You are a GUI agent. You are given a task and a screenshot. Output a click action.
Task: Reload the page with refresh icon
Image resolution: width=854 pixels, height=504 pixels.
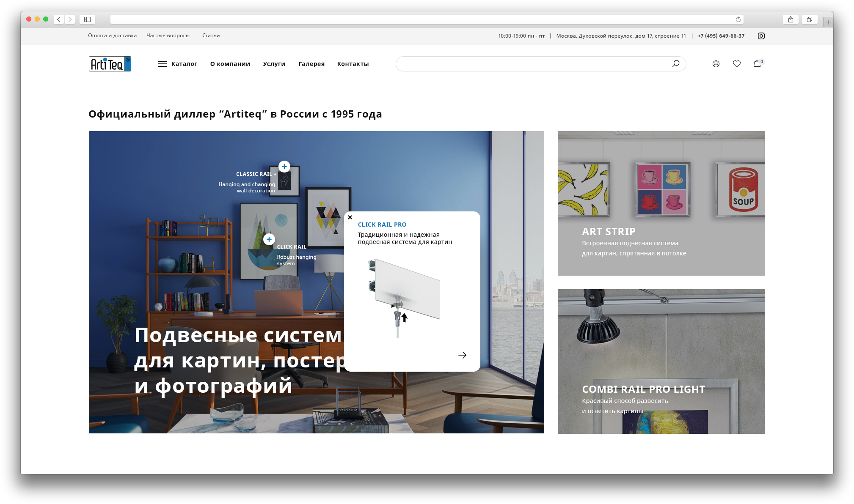(738, 19)
